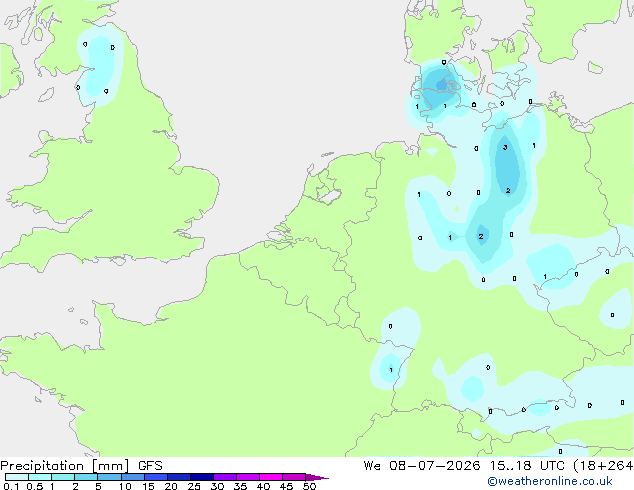634x490 pixels.
Task: Pick the 1–2 mm legend color swatch
Action: click(x=63, y=477)
